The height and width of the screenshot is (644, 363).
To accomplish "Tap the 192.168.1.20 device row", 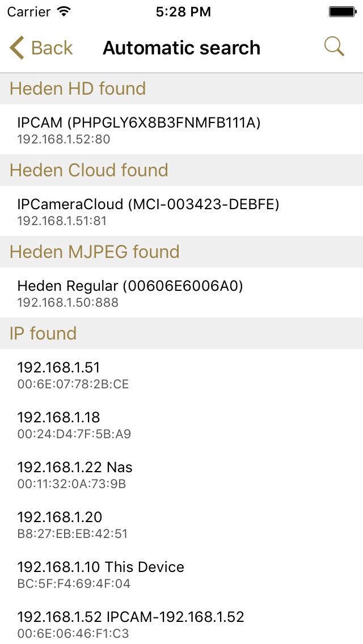I will [x=181, y=524].
